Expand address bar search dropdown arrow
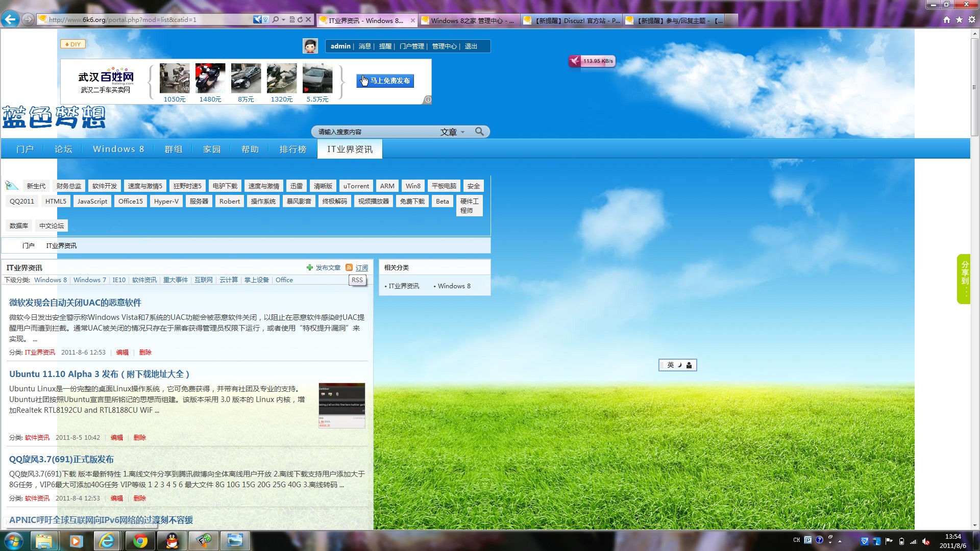The height and width of the screenshot is (551, 980). tap(283, 19)
